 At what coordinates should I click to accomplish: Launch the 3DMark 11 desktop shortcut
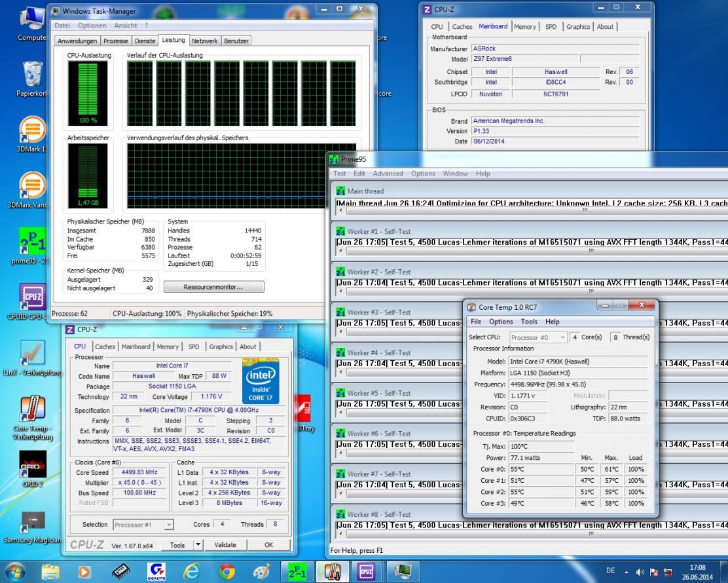click(x=31, y=135)
